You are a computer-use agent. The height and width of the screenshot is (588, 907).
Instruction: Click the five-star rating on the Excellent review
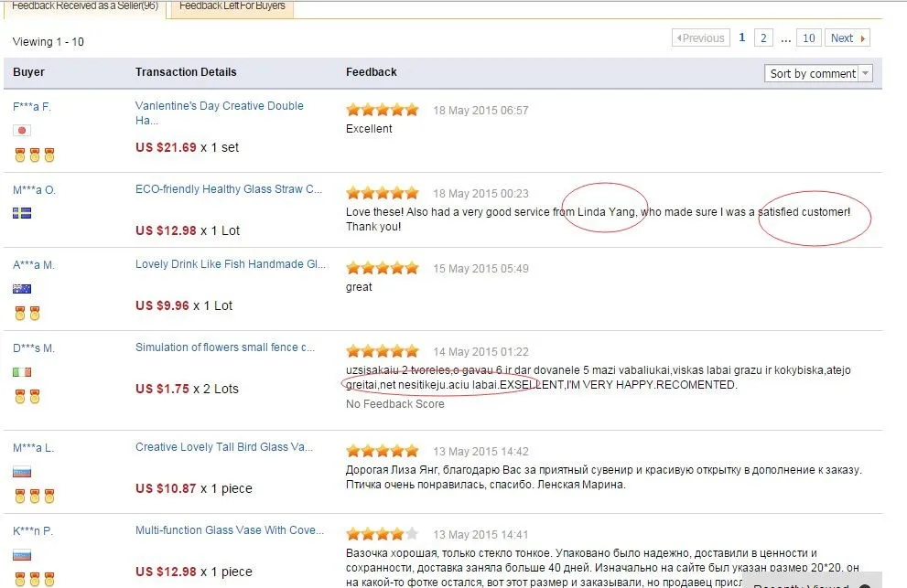point(383,110)
